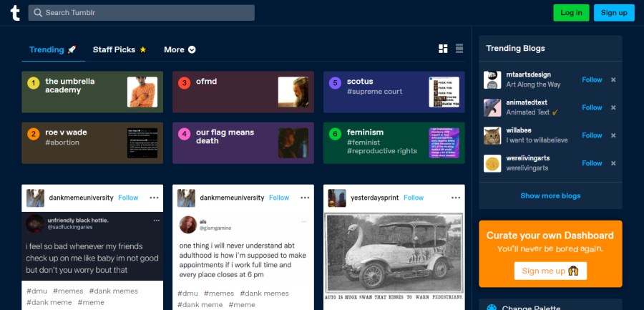The image size is (644, 310).
Task: Click the #supreme court tag
Action: (x=374, y=92)
